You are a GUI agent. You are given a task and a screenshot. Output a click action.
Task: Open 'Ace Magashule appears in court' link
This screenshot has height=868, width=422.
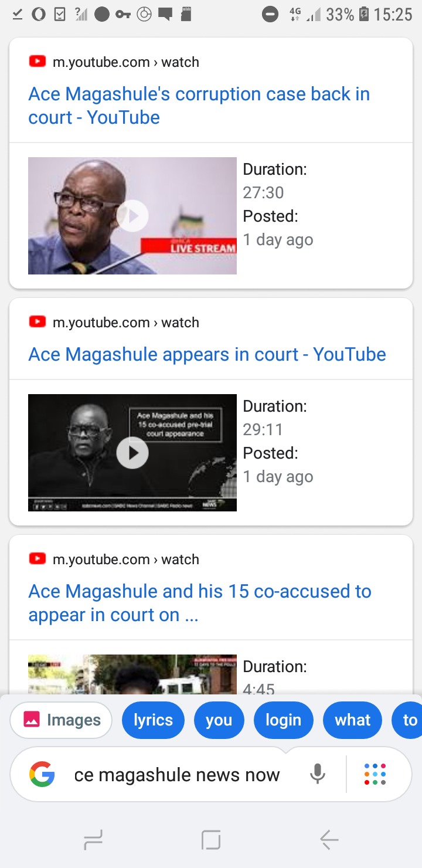coord(207,354)
